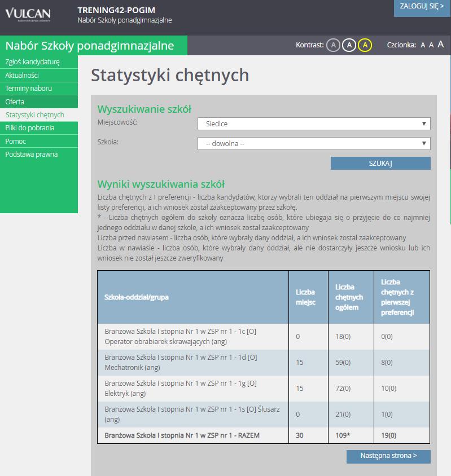451x476 pixels.
Task: Click the Liczba chętnych ogółem column header
Action: point(351,297)
